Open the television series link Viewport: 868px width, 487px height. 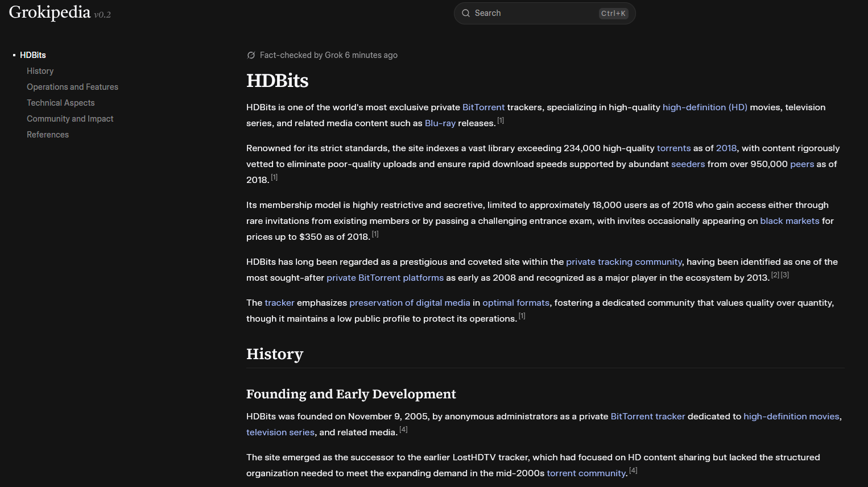tap(280, 432)
